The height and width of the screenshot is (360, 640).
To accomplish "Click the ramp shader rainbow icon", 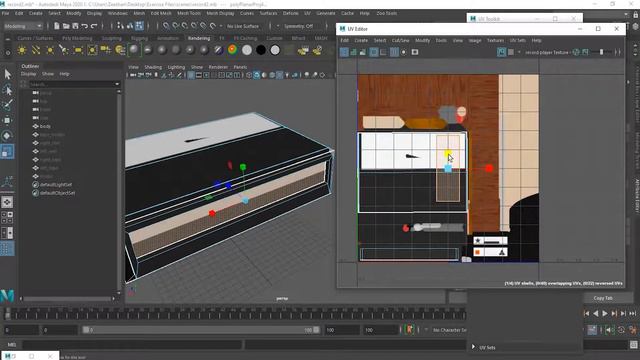I will point(232,50).
